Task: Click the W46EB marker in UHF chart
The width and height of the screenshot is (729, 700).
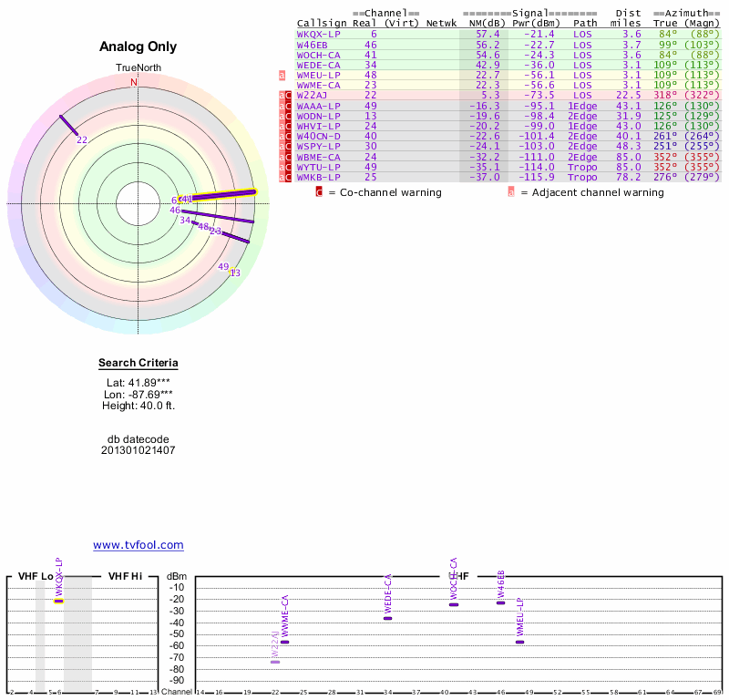Action: (x=500, y=602)
